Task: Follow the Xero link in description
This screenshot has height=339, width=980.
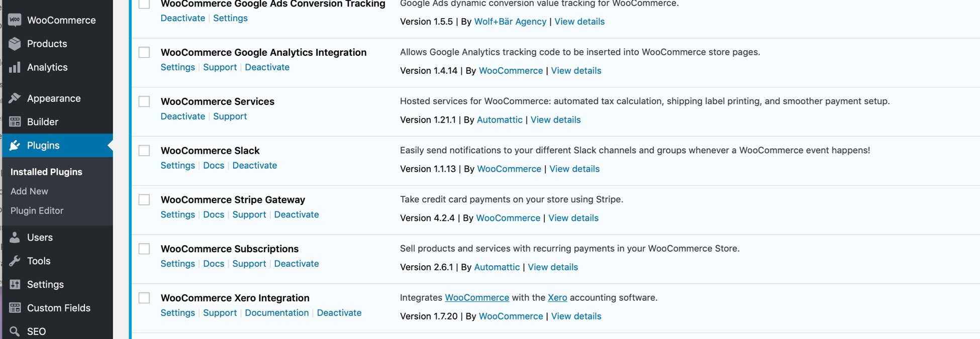Action: 557,298
